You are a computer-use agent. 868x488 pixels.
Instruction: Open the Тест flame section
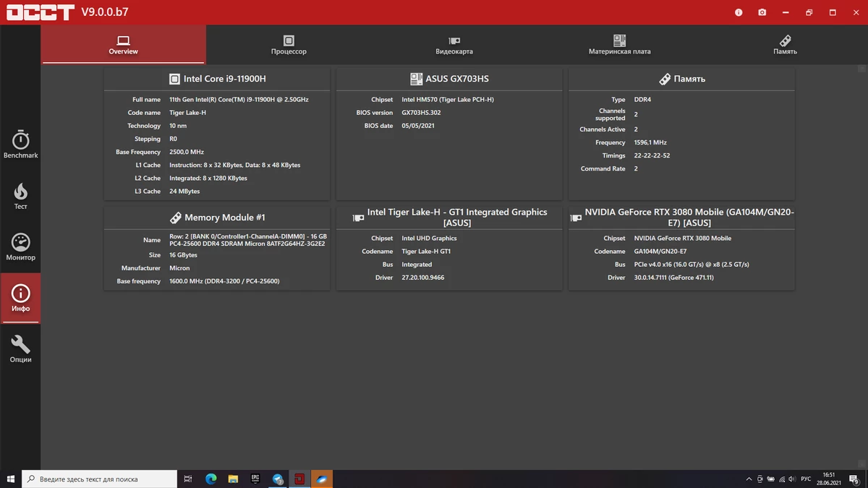[x=20, y=196]
